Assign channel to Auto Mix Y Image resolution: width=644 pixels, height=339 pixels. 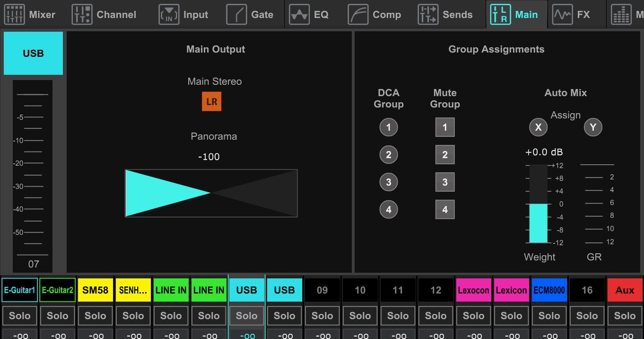point(593,127)
